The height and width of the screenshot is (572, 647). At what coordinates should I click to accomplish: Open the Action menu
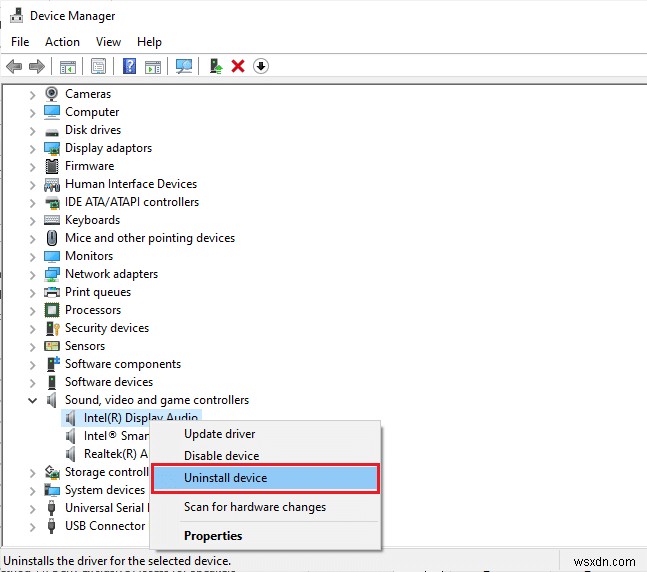pos(62,42)
